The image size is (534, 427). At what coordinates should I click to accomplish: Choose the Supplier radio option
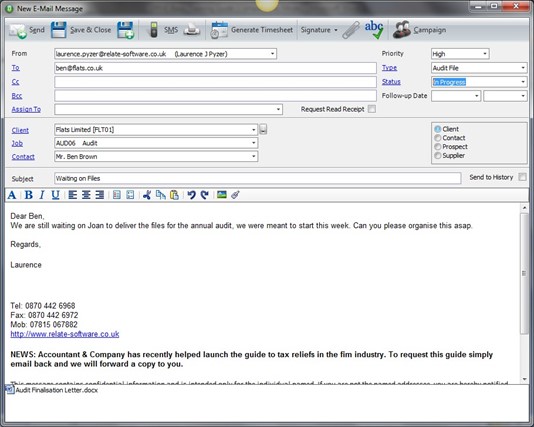point(438,156)
